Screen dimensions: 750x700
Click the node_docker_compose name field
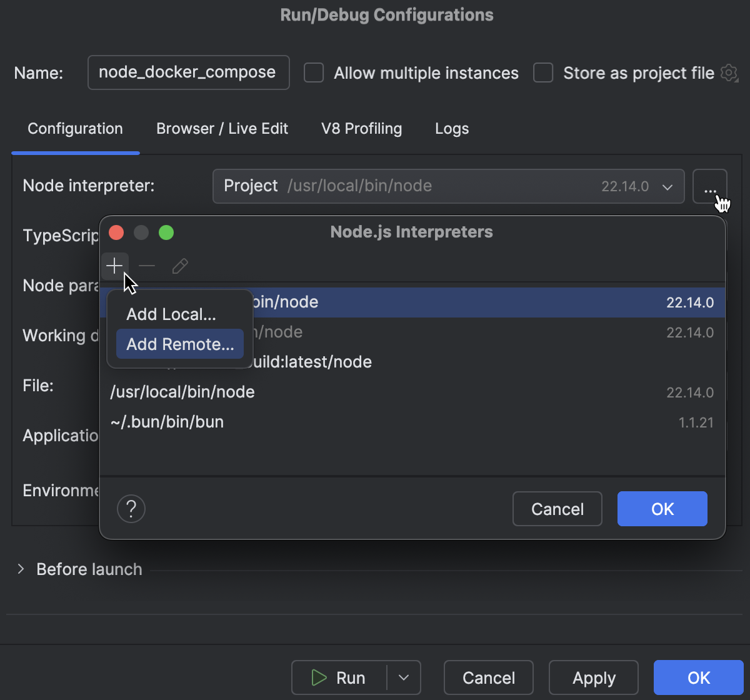(x=188, y=72)
